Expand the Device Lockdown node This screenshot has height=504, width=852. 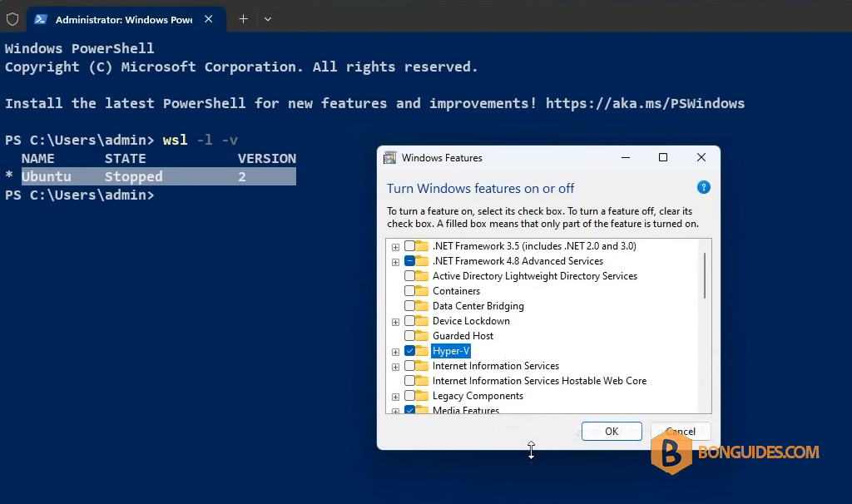tap(395, 322)
